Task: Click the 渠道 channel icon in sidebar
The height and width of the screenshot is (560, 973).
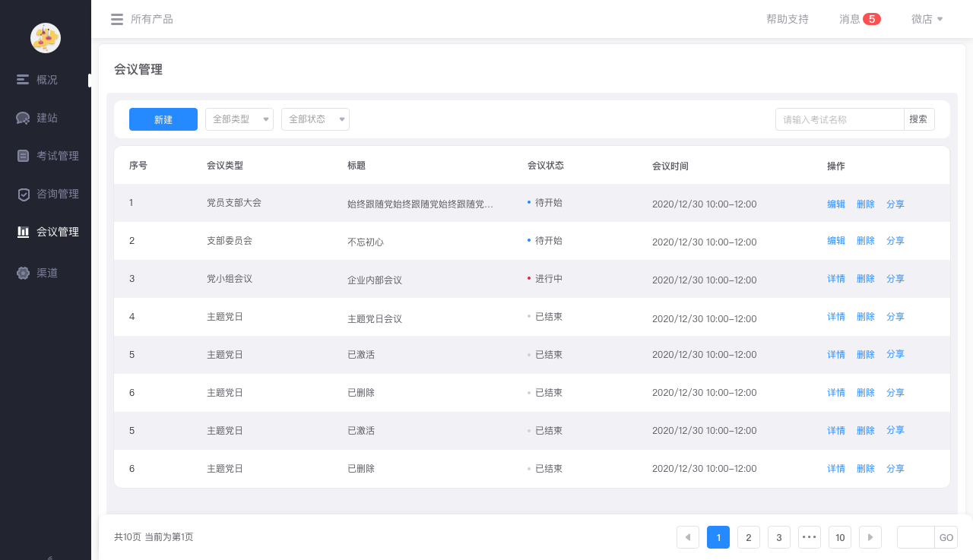Action: 23,273
